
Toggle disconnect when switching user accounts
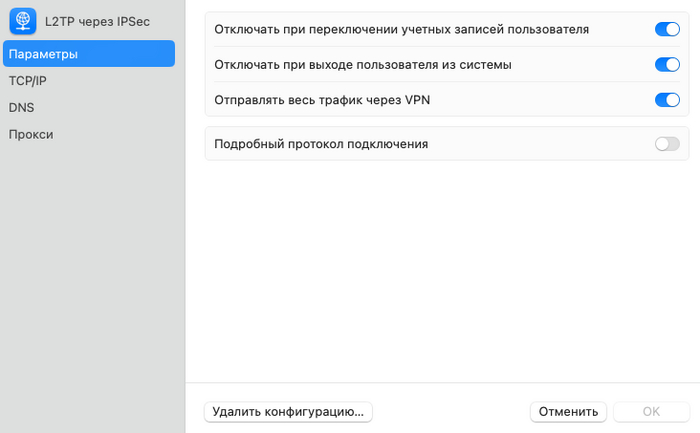point(666,30)
